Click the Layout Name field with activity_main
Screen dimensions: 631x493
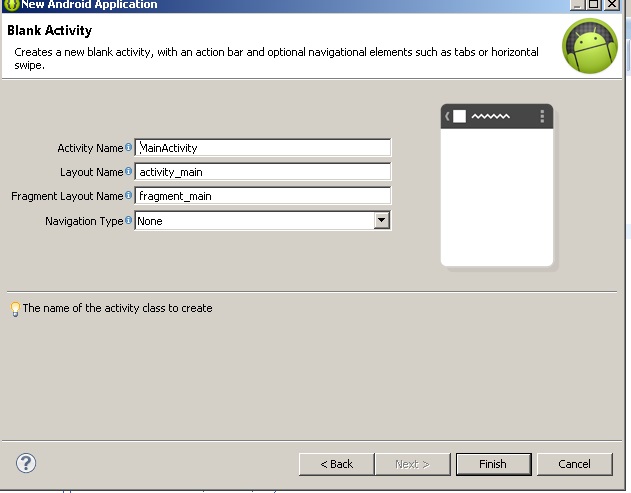coord(263,172)
